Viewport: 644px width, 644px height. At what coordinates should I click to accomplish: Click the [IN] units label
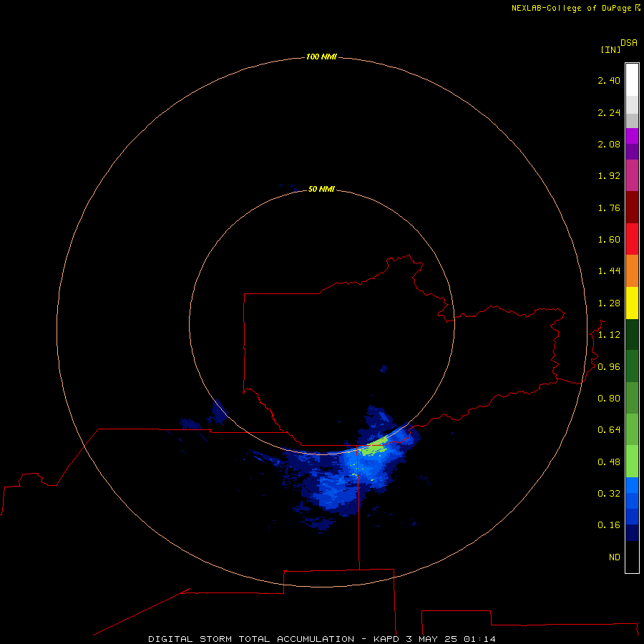click(610, 49)
